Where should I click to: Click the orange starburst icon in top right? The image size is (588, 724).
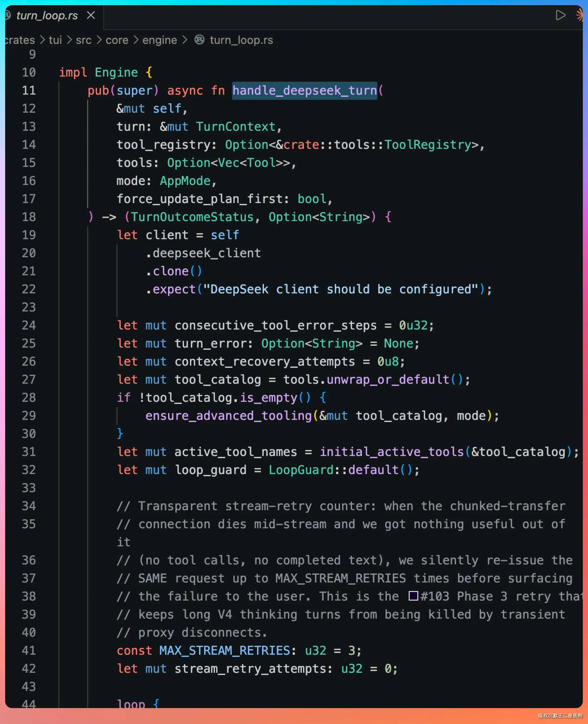pyautogui.click(x=579, y=15)
